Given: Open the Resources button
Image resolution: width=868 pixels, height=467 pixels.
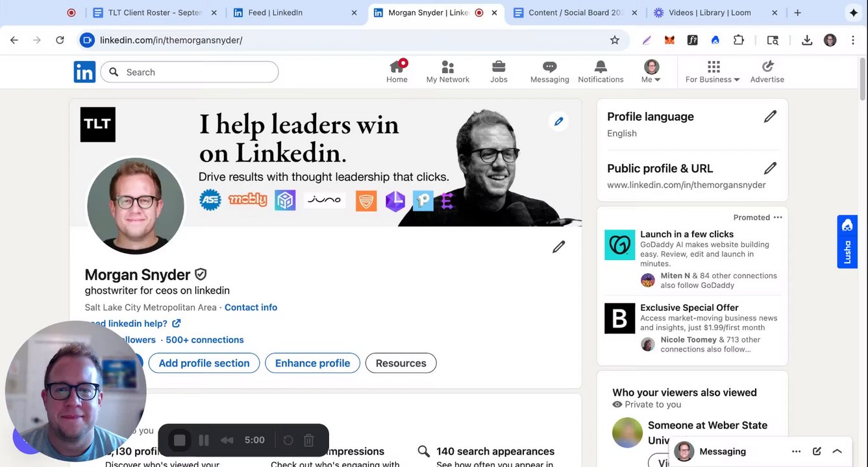Looking at the screenshot, I should click(x=401, y=363).
